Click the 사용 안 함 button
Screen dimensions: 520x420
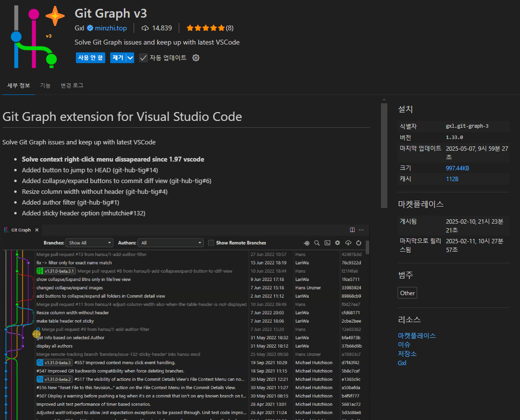pos(91,58)
